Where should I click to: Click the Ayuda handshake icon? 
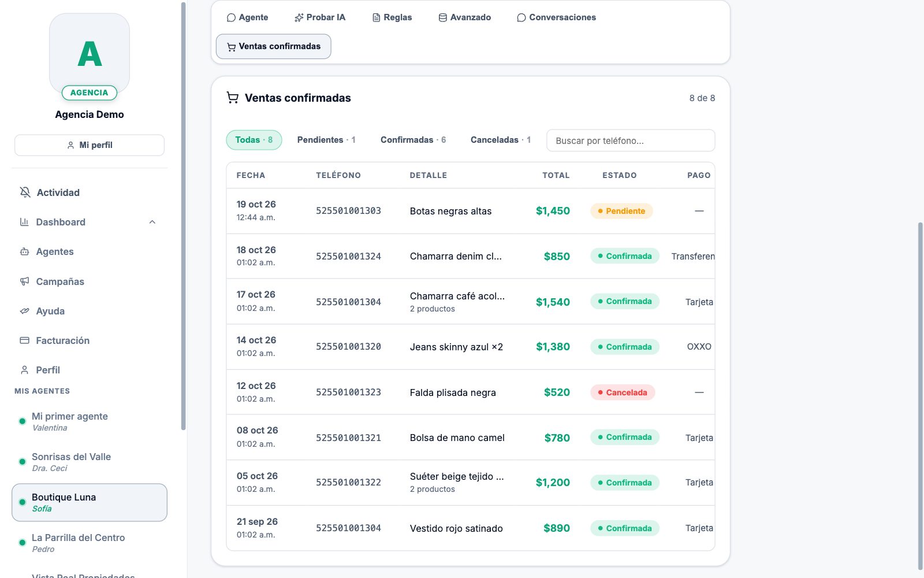[24, 311]
